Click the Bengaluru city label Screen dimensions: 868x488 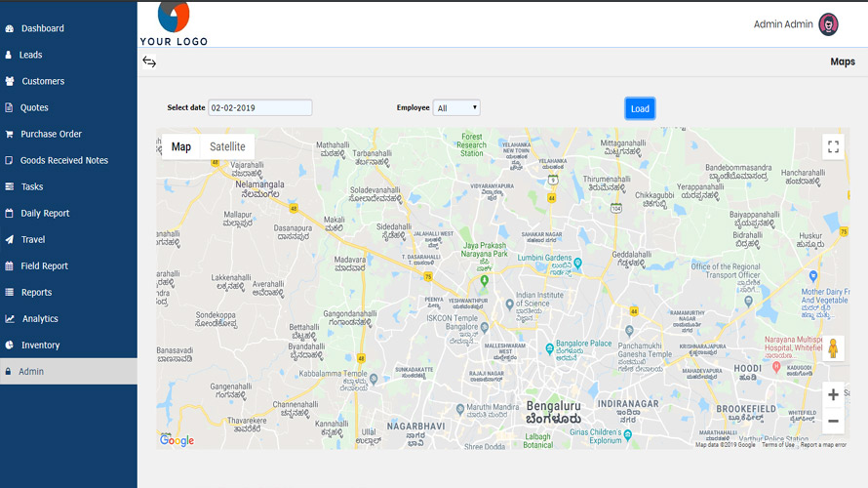click(x=554, y=412)
